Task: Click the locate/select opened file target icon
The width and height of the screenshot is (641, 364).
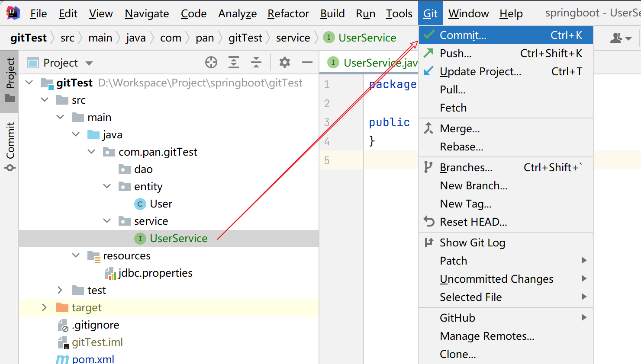Action: pyautogui.click(x=211, y=63)
